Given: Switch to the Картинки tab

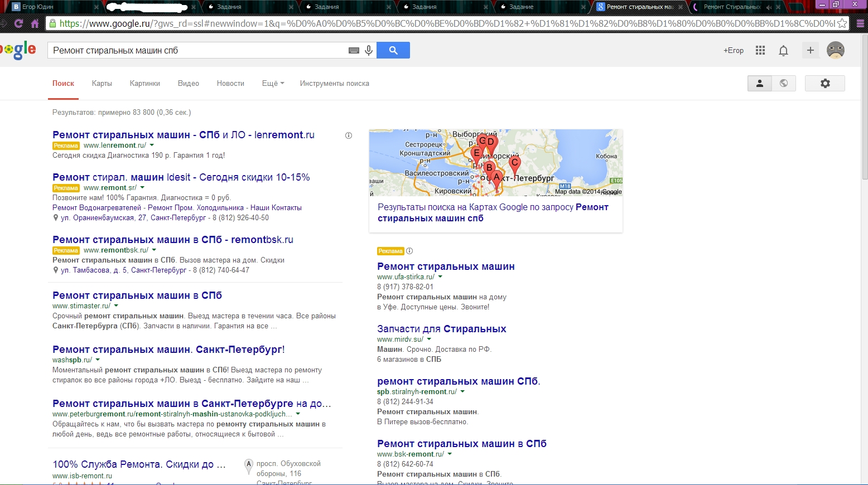Looking at the screenshot, I should click(x=145, y=83).
